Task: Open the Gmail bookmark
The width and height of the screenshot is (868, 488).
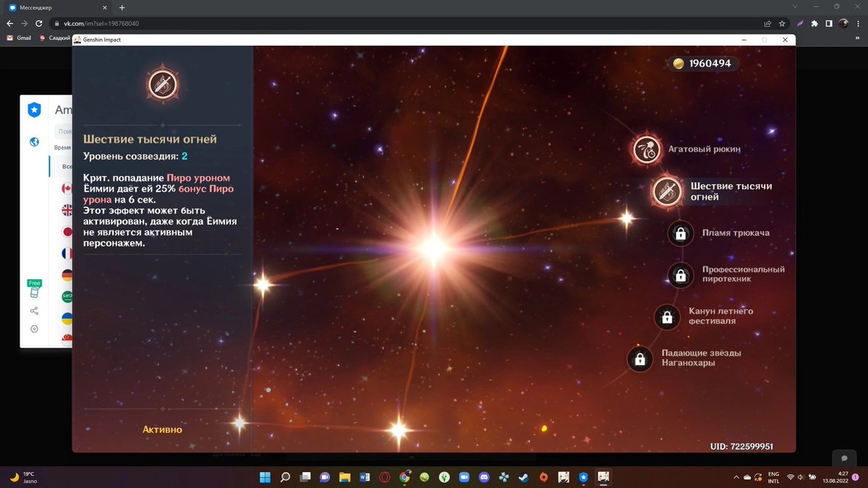Action: pyautogui.click(x=19, y=38)
